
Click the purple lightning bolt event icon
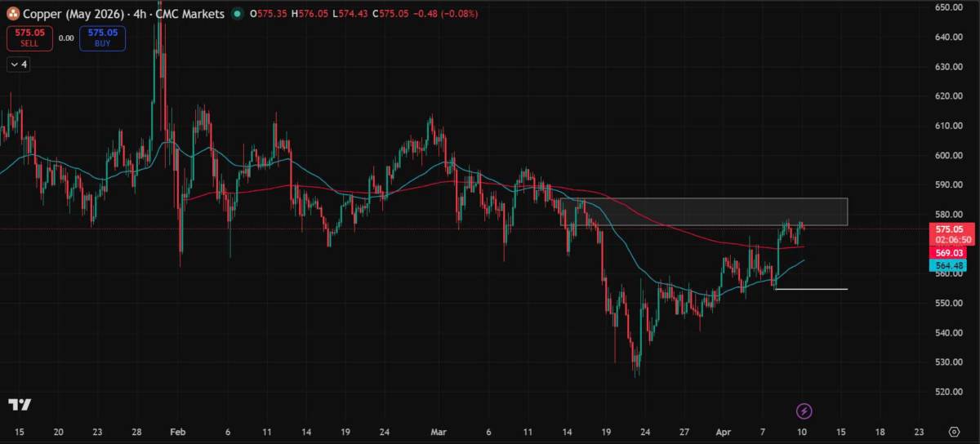(804, 411)
